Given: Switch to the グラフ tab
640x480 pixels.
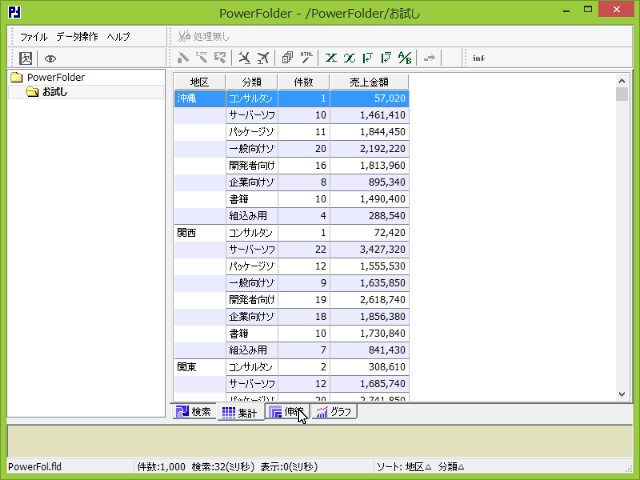Looking at the screenshot, I should (335, 412).
